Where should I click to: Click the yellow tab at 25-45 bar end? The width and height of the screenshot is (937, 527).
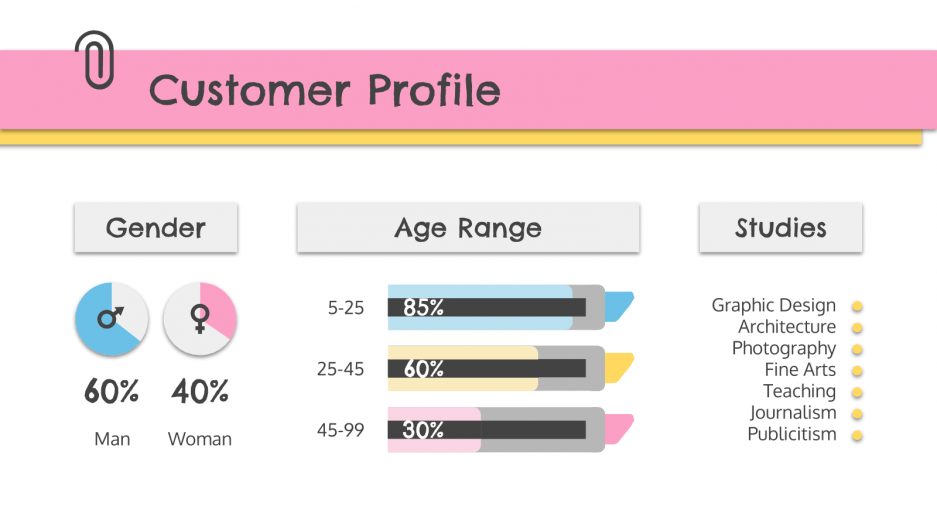point(620,366)
